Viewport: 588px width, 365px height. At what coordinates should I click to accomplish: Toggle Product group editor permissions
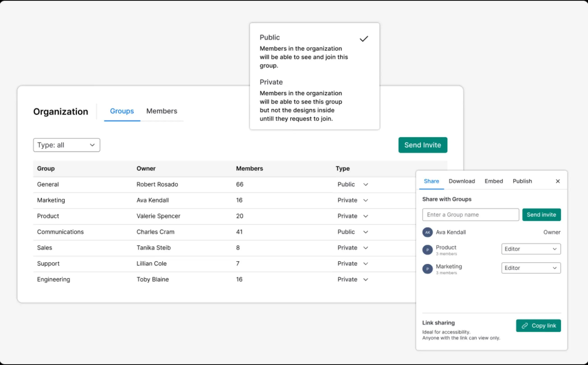click(x=531, y=249)
